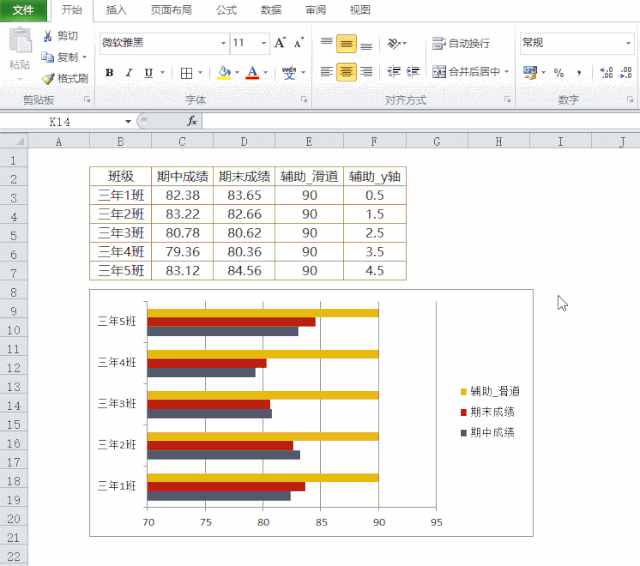Align text to top
Viewport: 640px width, 566px height.
[x=327, y=43]
